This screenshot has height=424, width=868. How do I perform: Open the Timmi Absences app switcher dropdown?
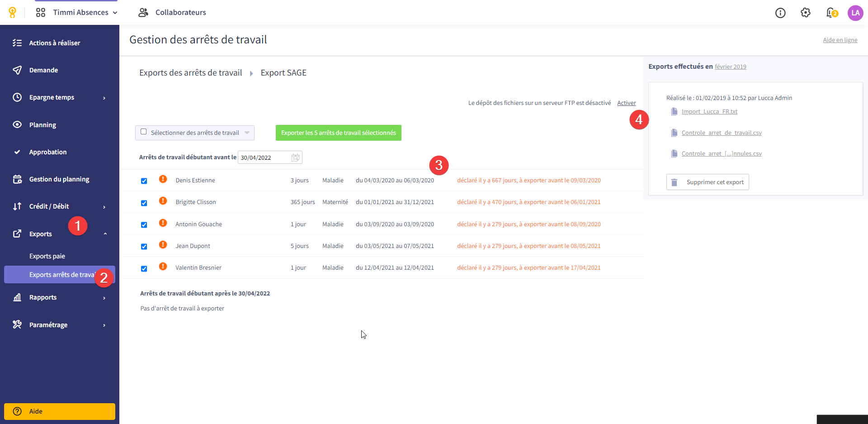point(77,13)
